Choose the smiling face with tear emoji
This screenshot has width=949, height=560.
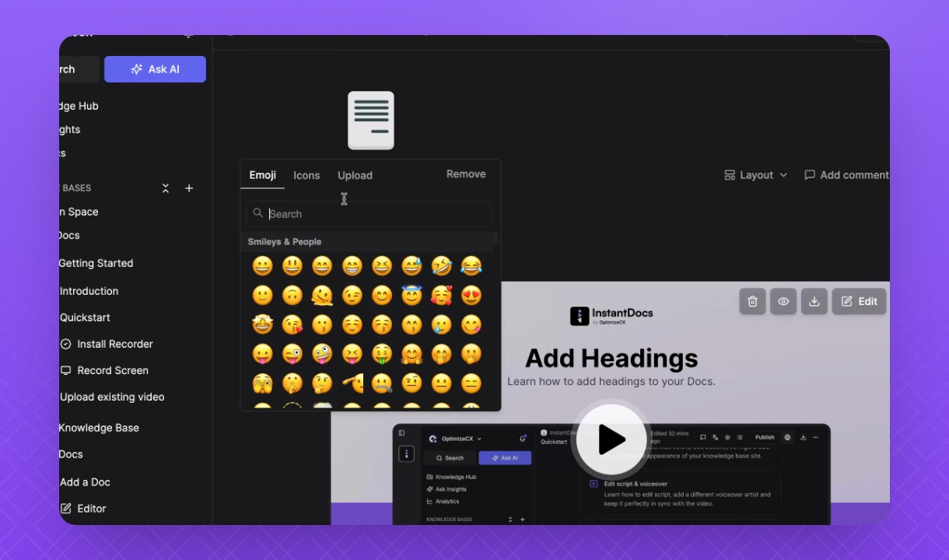pyautogui.click(x=441, y=324)
